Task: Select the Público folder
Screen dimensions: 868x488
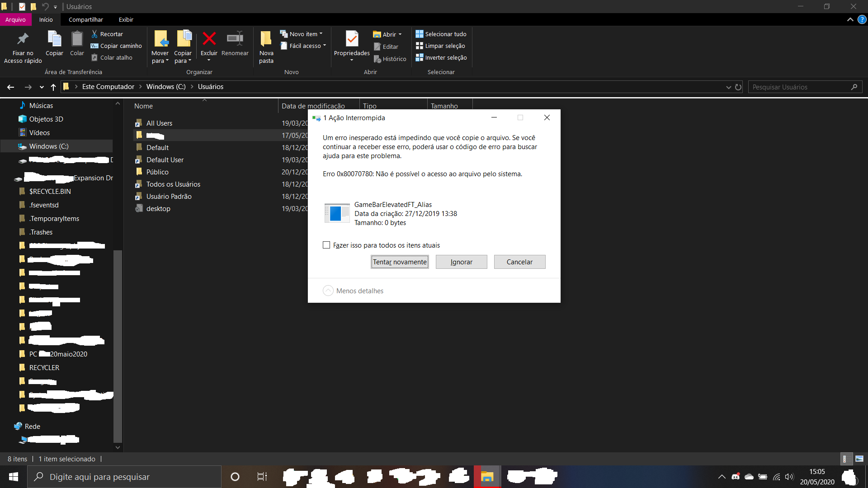Action: [x=157, y=172]
